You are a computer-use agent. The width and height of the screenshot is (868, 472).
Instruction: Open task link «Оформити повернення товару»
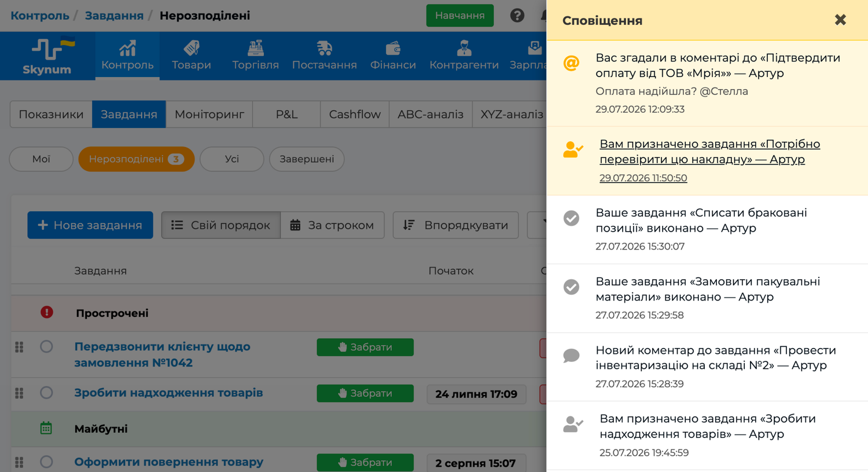coord(168,462)
